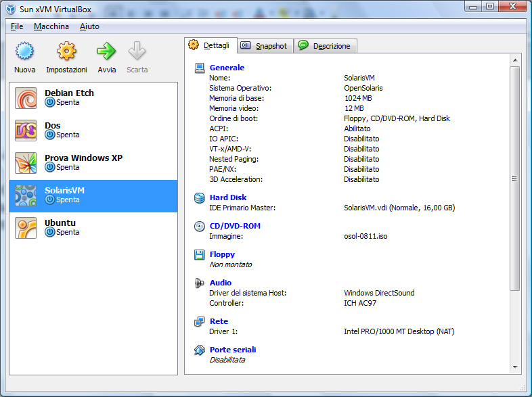Select the Prova Windows XP name
The image size is (532, 397).
coord(83,158)
